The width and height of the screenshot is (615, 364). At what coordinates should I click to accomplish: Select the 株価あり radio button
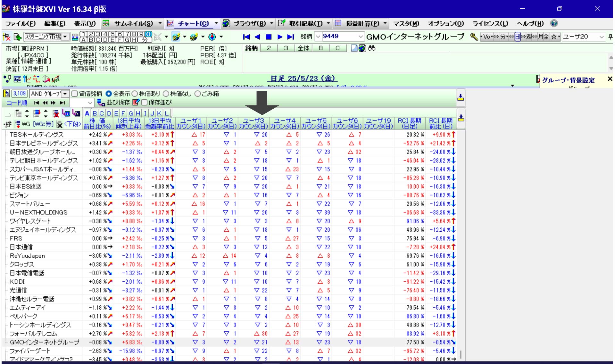134,94
